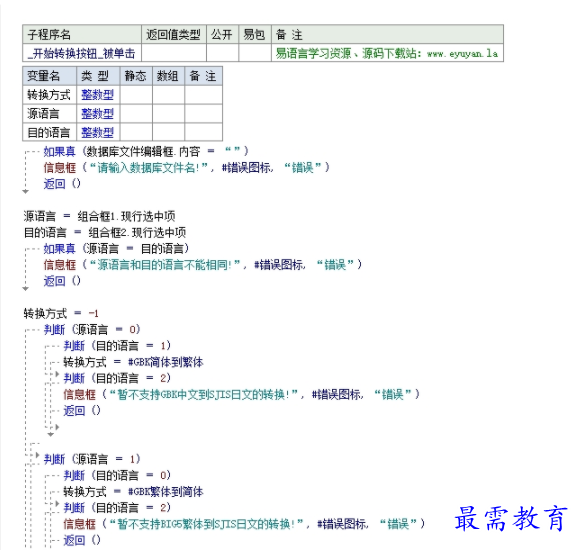Viewport: 576px width, 550px height.
Task: Click the 静态 column header
Action: click(x=136, y=76)
